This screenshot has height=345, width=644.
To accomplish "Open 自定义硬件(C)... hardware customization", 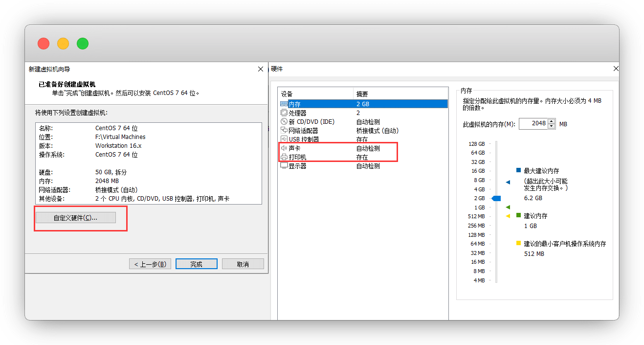I will 75,218.
